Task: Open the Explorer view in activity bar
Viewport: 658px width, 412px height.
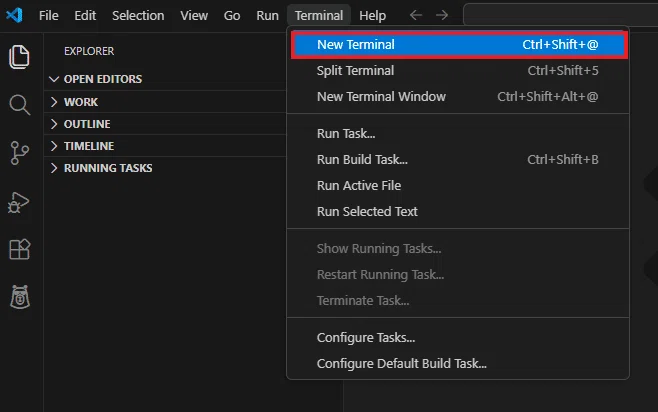Action: (19, 57)
